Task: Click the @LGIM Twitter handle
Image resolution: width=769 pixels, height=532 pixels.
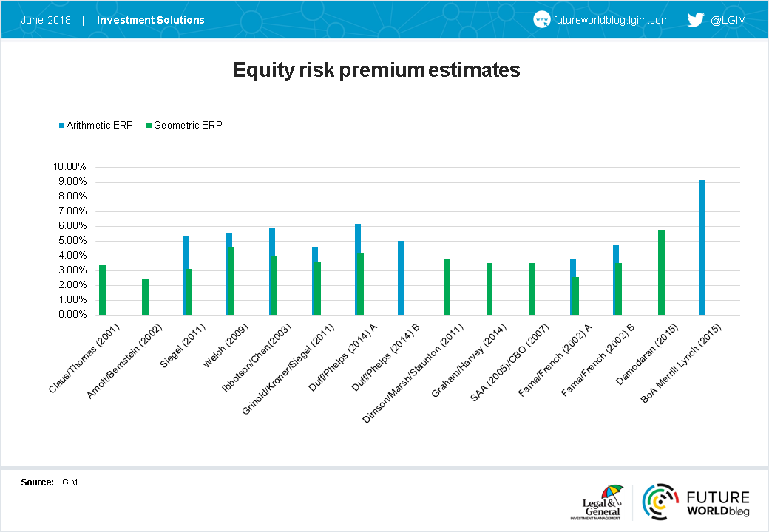Action: pos(728,20)
